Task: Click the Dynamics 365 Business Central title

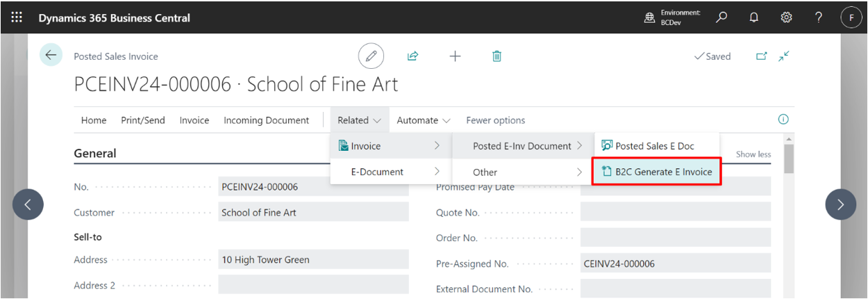Action: click(x=115, y=18)
